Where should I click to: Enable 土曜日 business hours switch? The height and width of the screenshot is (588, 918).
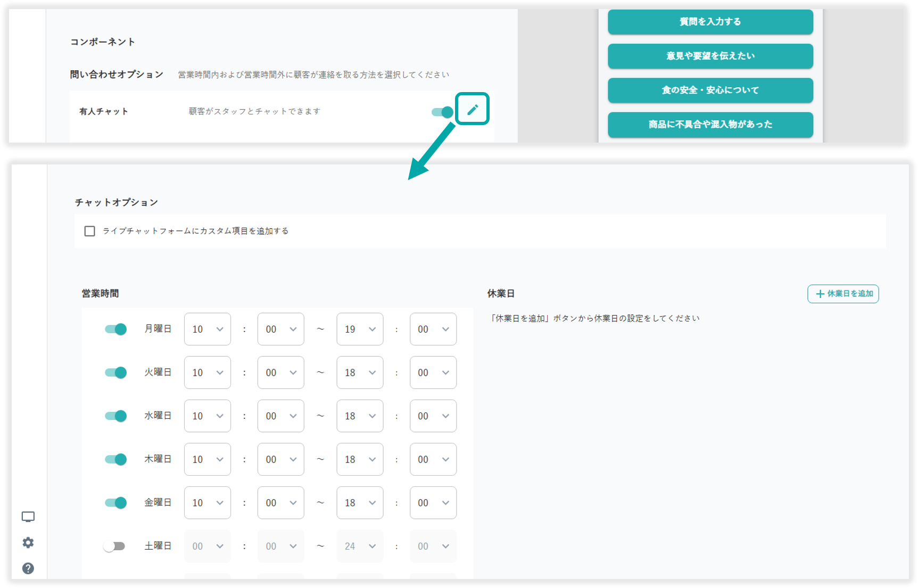point(114,546)
